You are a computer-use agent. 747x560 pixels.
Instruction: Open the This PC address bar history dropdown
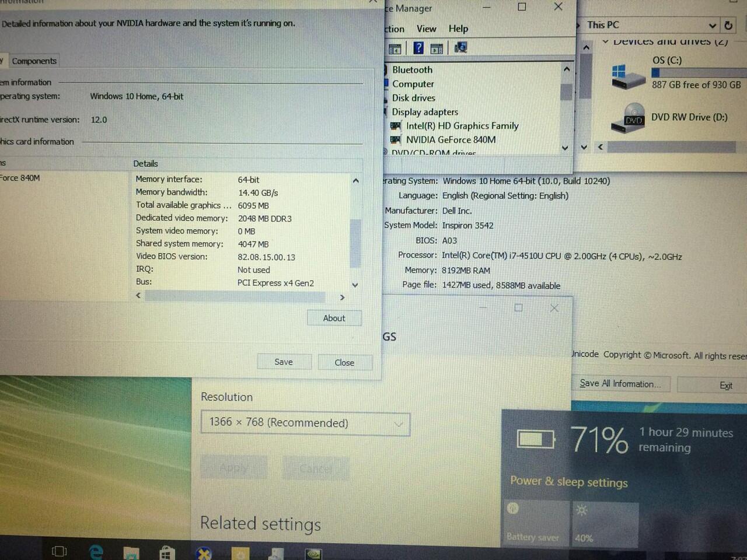pos(712,26)
